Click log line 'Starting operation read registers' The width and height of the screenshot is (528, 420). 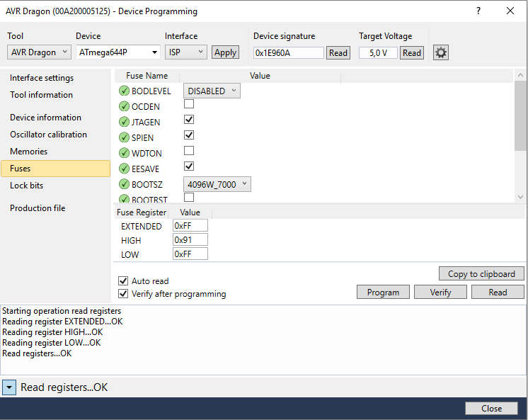[62, 311]
